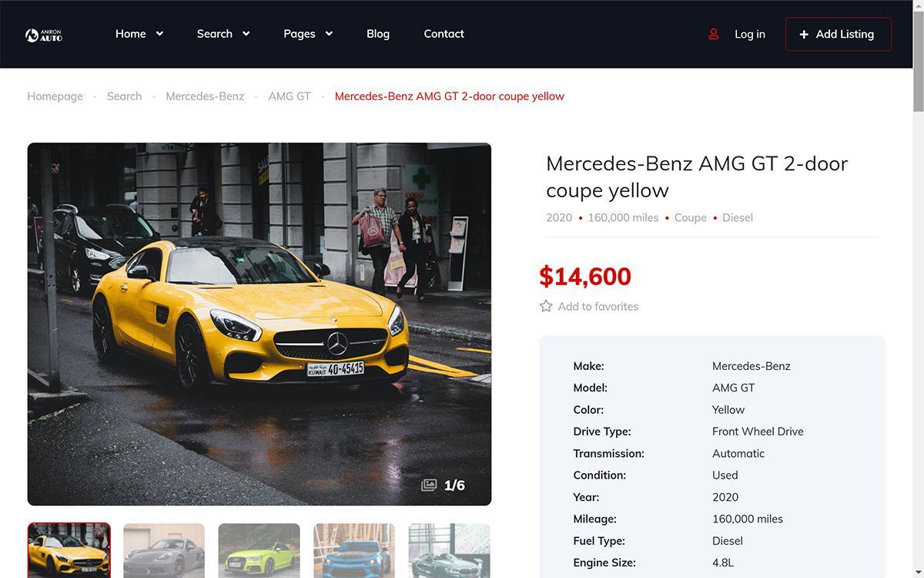Click the star icon to favorite
This screenshot has height=578, width=924.
tap(546, 306)
